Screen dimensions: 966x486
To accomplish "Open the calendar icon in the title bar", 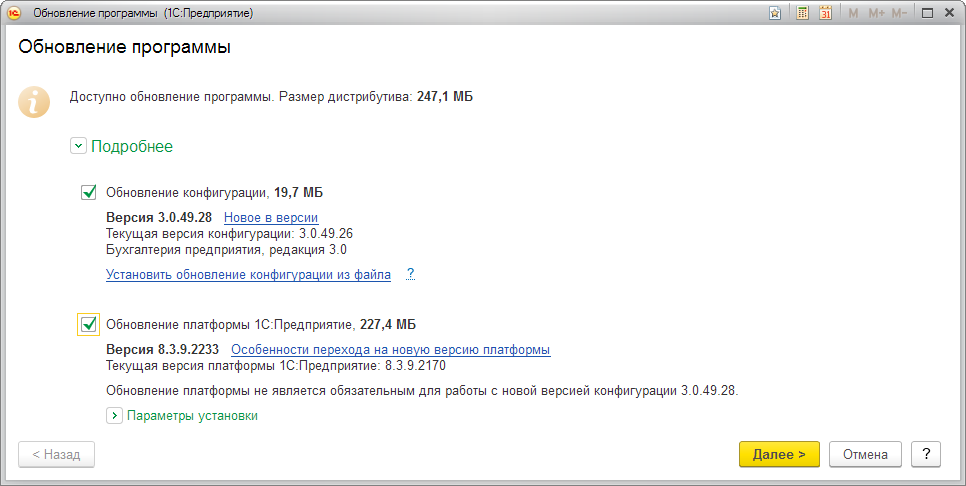I will 825,13.
